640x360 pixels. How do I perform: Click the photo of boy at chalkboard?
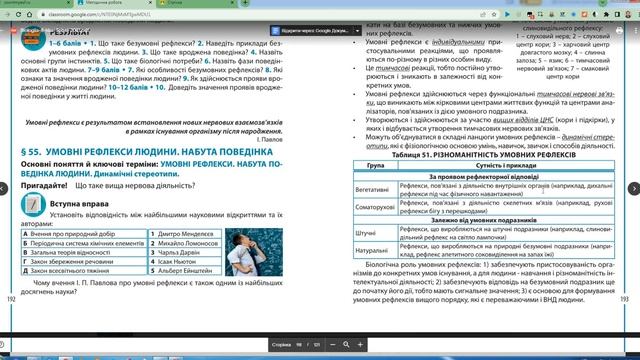[x=253, y=252]
